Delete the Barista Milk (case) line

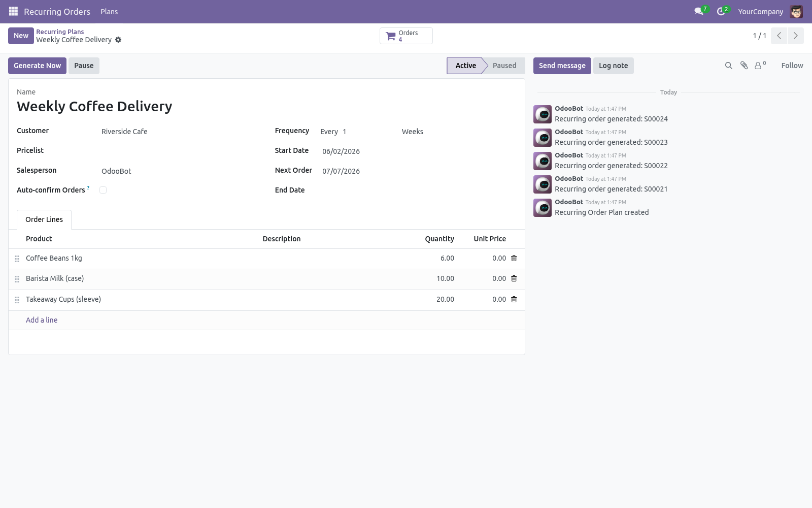coord(514,278)
